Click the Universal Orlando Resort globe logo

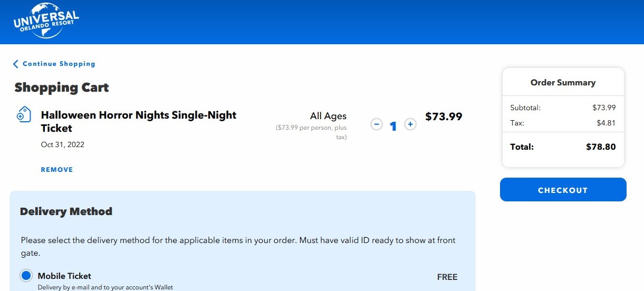tap(47, 21)
